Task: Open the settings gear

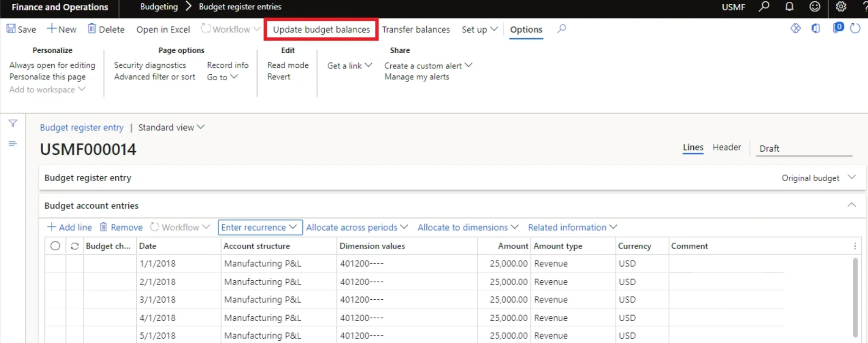Action: coord(841,7)
